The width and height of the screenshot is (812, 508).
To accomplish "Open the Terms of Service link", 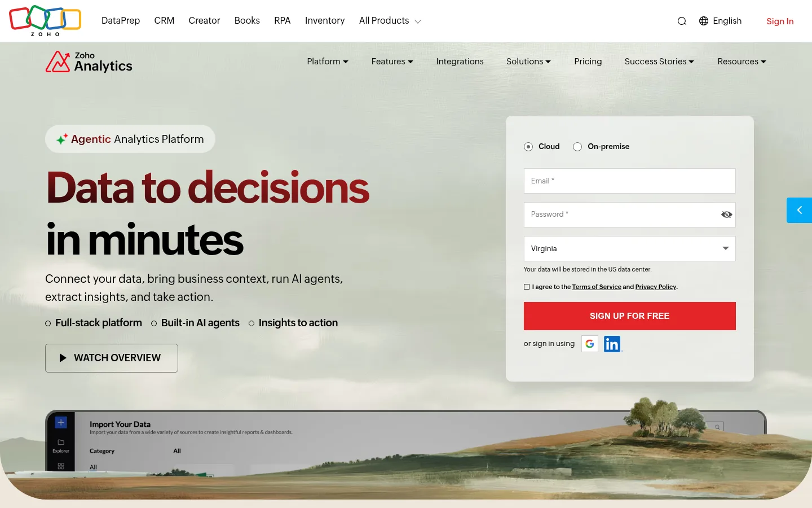I will click(x=597, y=287).
